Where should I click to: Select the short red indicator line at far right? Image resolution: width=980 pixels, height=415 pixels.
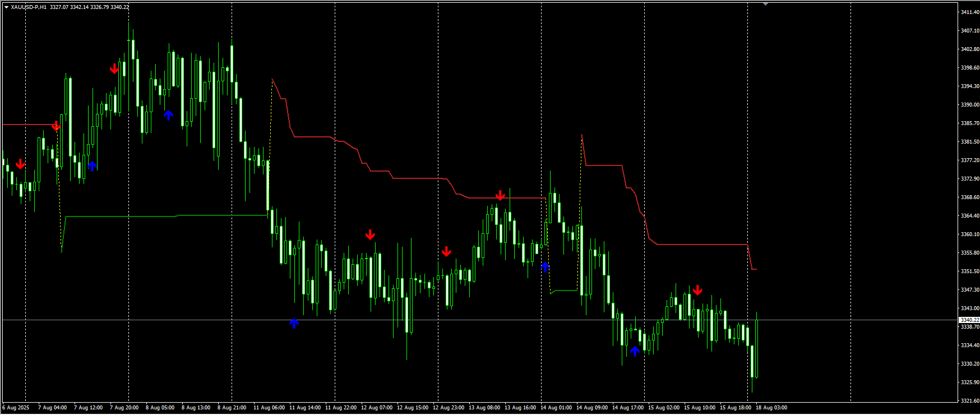tap(754, 269)
